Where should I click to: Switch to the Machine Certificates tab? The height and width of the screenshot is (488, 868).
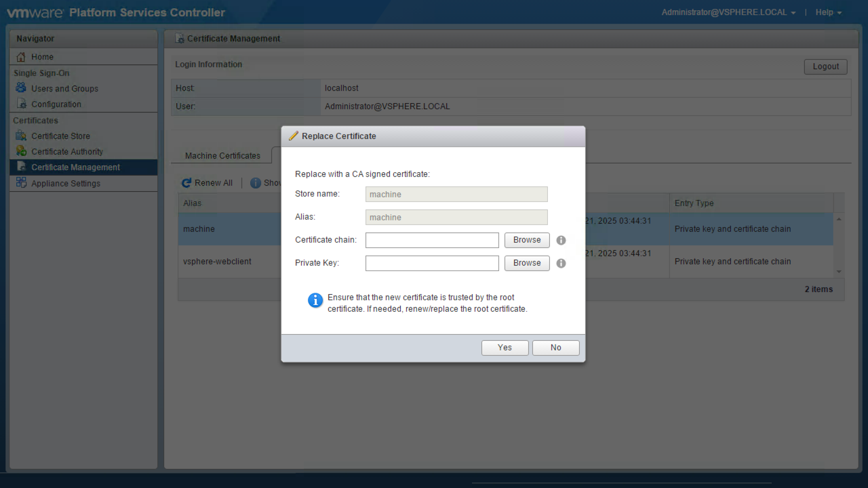pos(222,155)
